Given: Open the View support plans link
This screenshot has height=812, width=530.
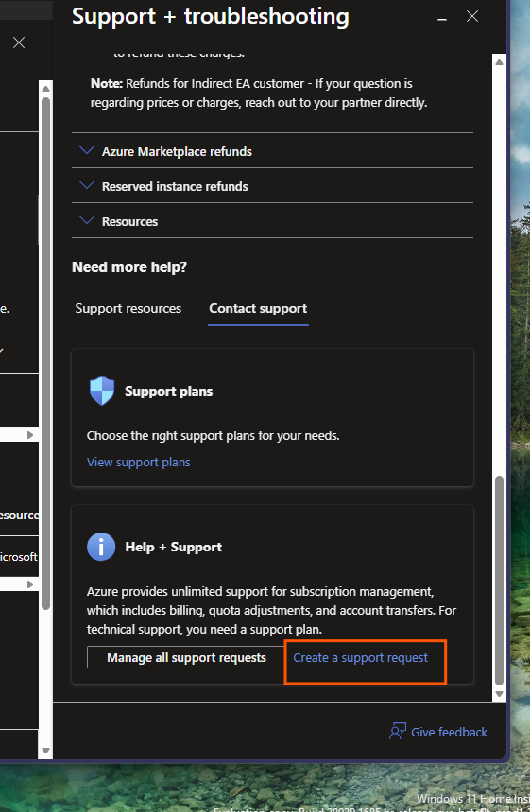Looking at the screenshot, I should click(x=138, y=462).
